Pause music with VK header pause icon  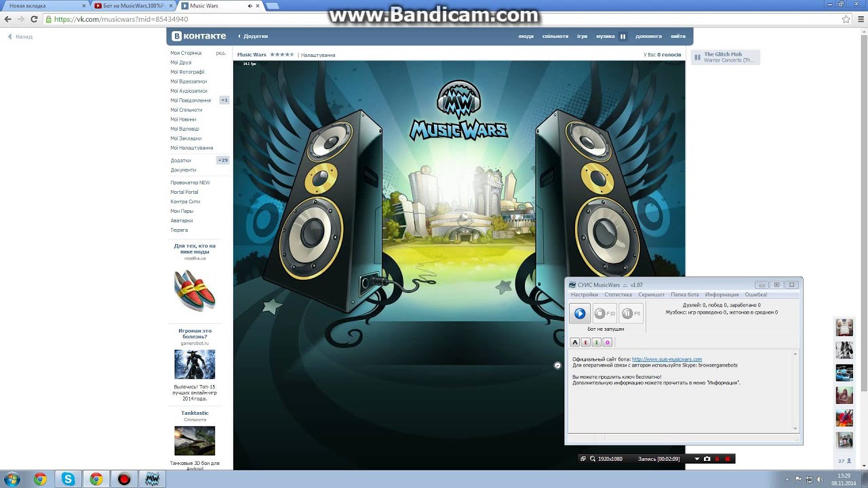[623, 37]
